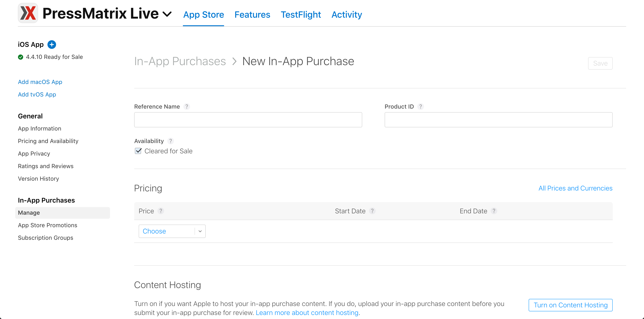Open App Privacy in sidebar
The width and height of the screenshot is (644, 319).
tap(34, 154)
